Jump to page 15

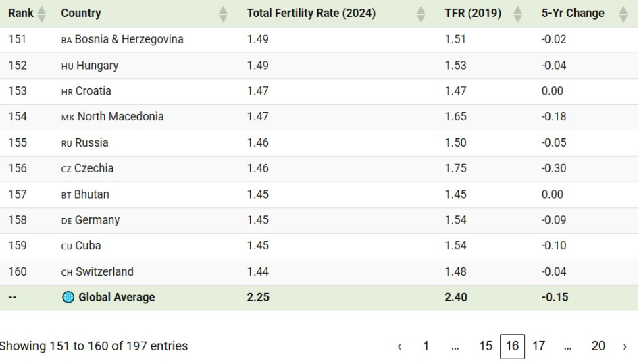pos(485,346)
